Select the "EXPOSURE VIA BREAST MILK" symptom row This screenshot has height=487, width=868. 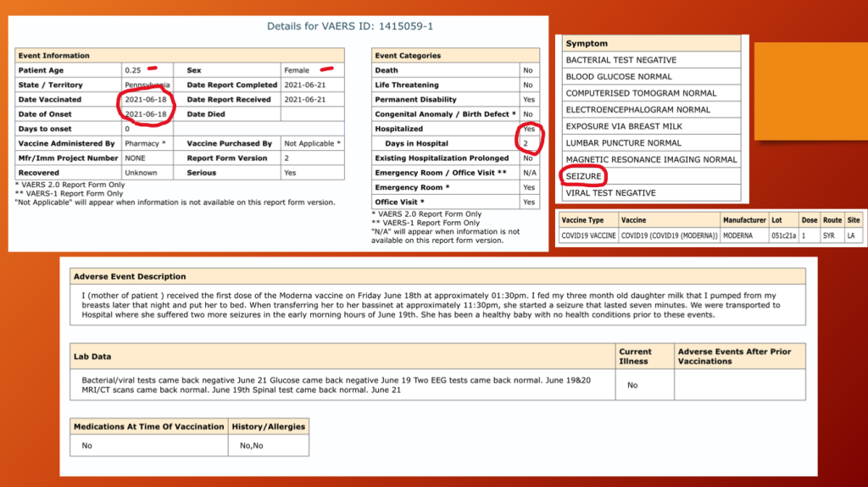(623, 126)
